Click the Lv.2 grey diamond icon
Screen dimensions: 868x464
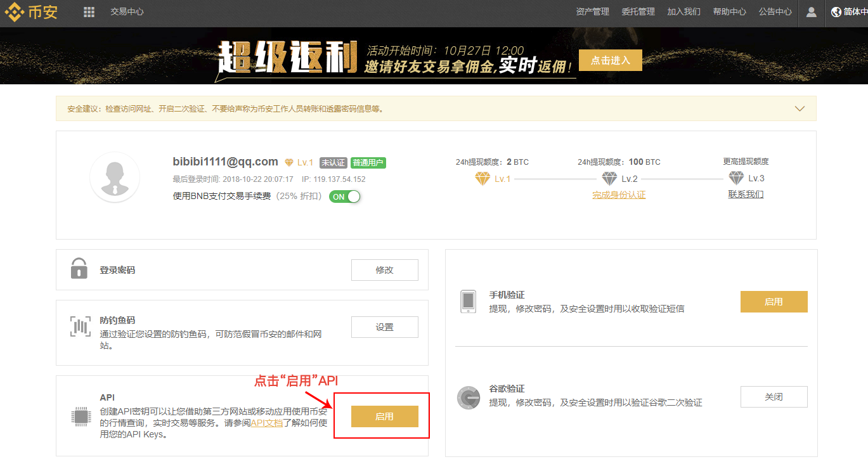coord(609,179)
